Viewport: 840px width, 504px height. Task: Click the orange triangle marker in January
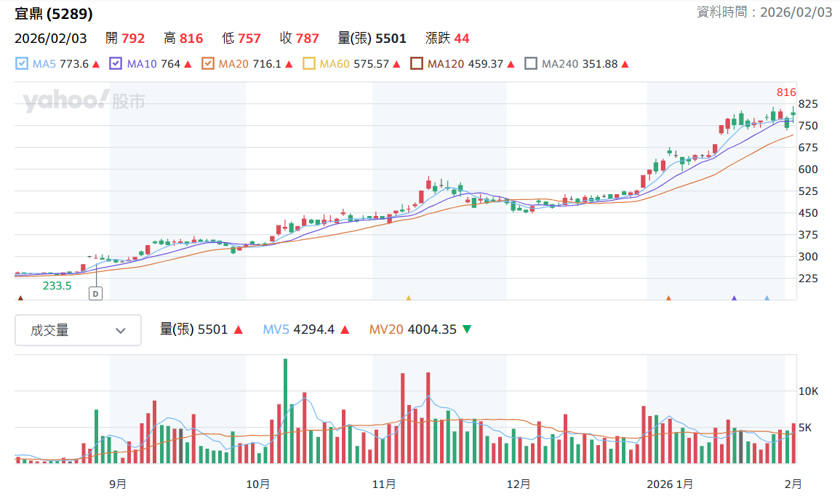pos(668,297)
